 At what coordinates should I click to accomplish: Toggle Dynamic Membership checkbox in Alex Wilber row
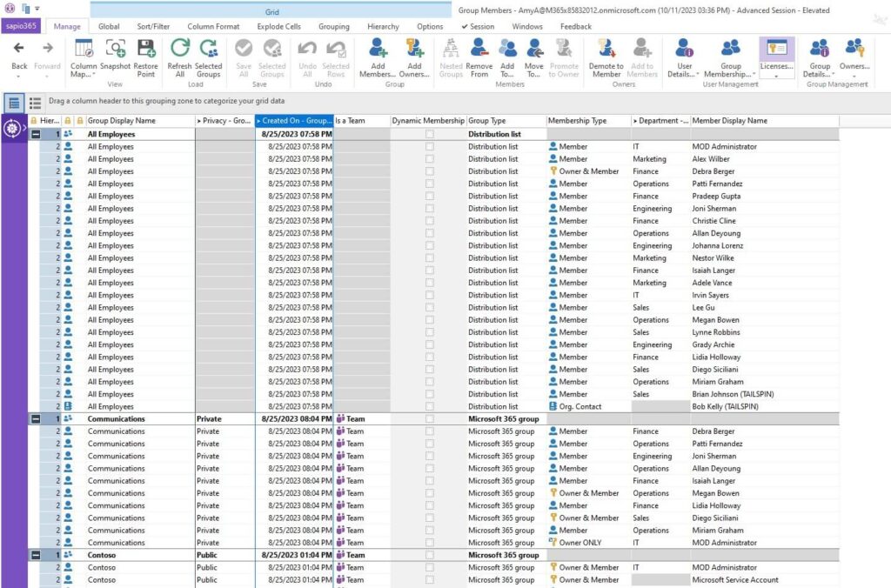(x=430, y=159)
